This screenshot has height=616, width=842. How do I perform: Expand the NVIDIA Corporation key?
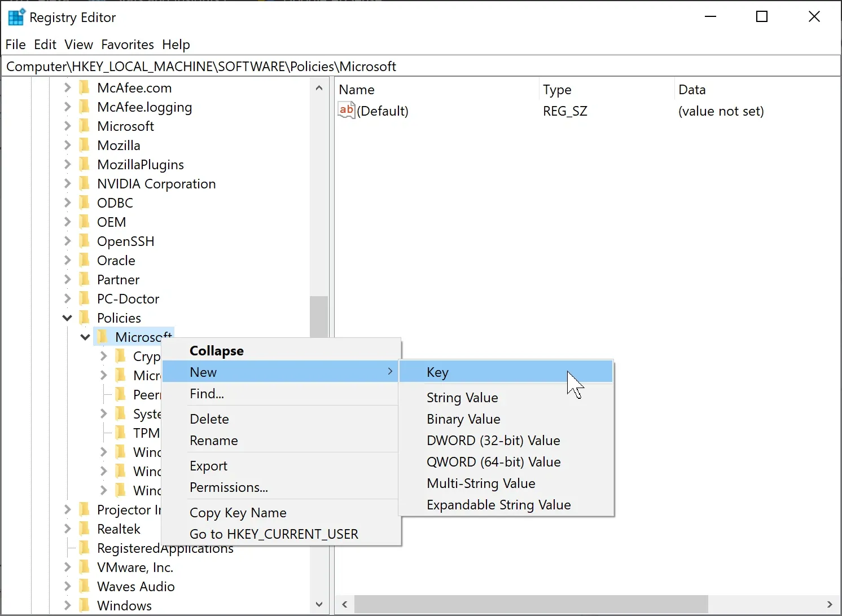[68, 183]
